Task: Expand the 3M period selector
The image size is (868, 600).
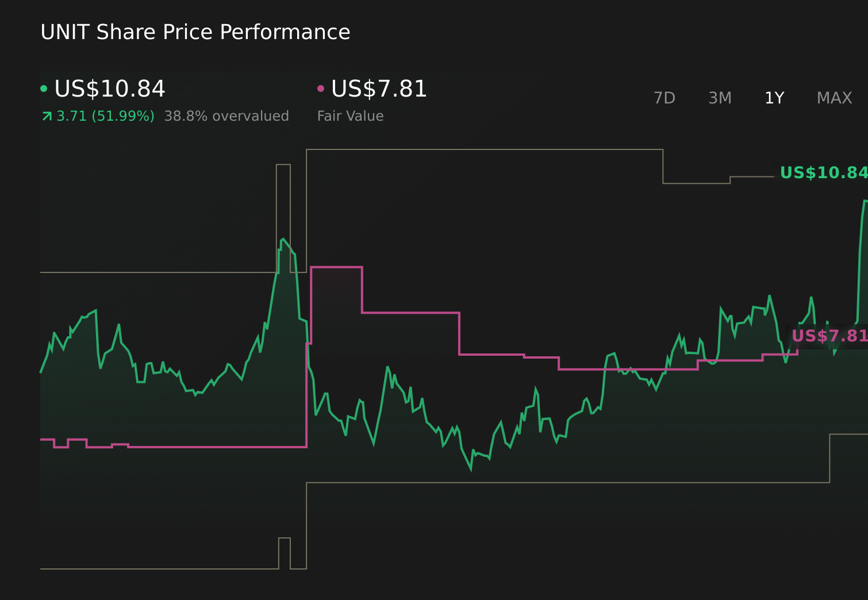Action: (x=719, y=98)
